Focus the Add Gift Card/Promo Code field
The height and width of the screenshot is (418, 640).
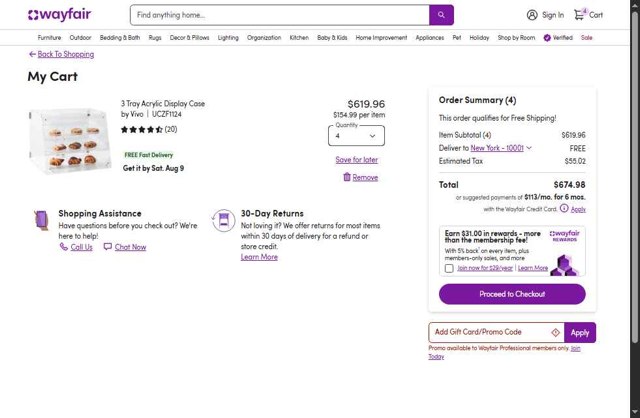tap(496, 332)
